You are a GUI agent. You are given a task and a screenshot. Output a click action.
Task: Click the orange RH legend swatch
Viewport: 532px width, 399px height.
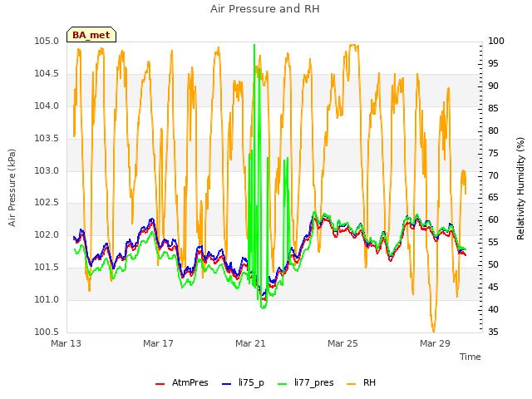(351, 384)
